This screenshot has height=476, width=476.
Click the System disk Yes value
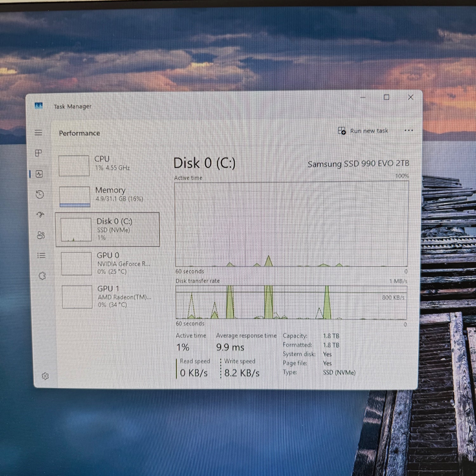coord(327,354)
